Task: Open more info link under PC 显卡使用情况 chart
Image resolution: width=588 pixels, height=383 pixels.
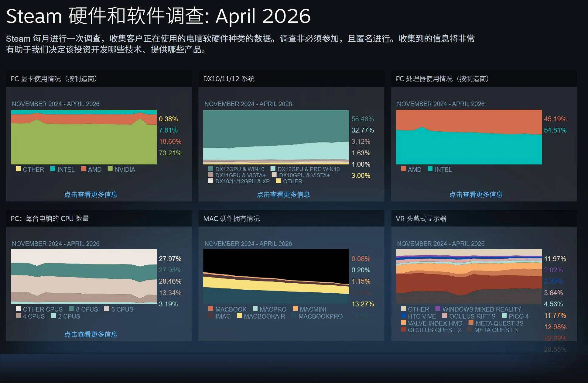Action: pyautogui.click(x=91, y=195)
